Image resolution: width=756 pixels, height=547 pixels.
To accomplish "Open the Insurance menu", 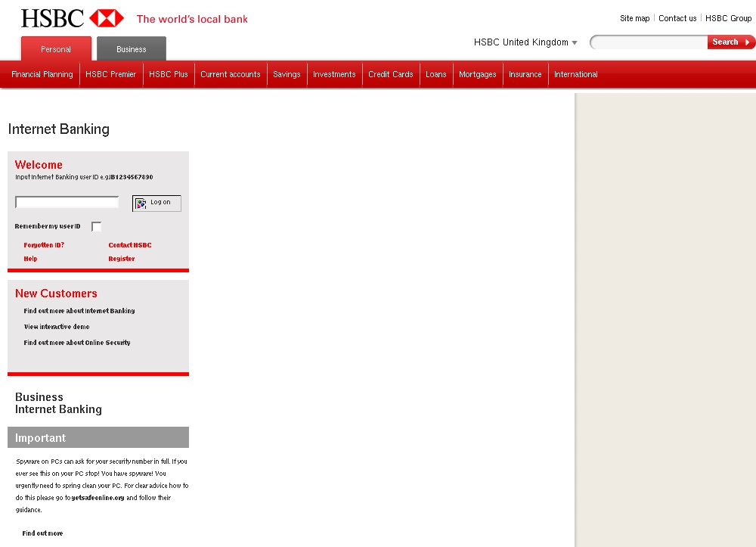I will pyautogui.click(x=525, y=74).
